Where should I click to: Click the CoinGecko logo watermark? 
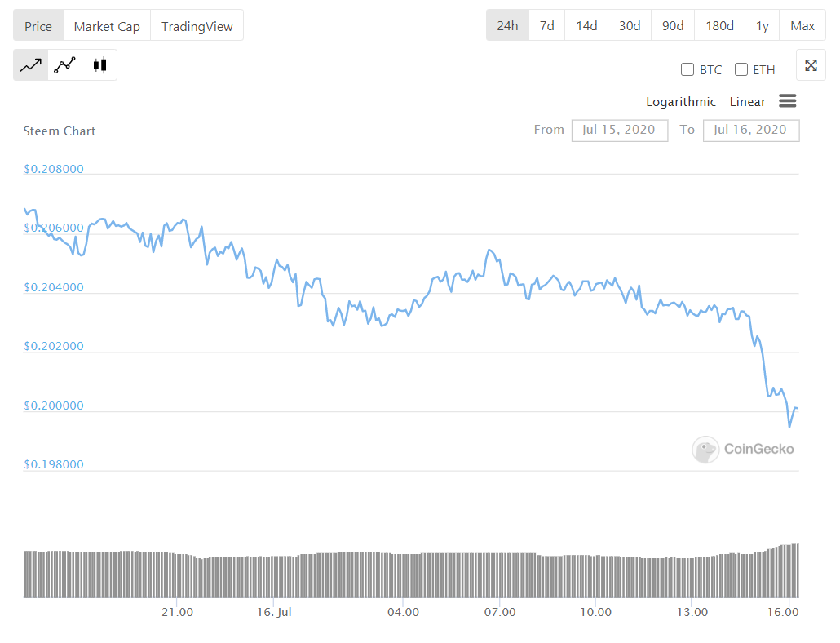click(x=743, y=449)
